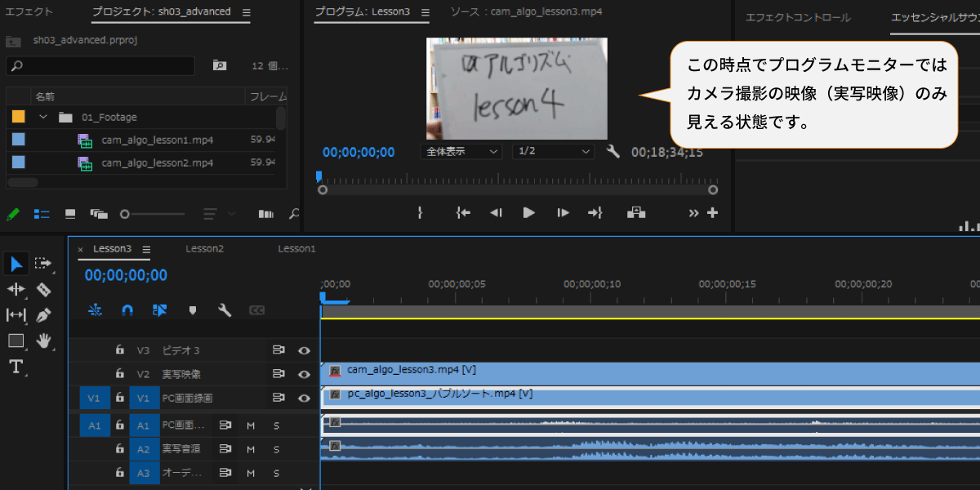The image size is (980, 490).
Task: Play the Lesson3 program monitor
Action: 528,212
